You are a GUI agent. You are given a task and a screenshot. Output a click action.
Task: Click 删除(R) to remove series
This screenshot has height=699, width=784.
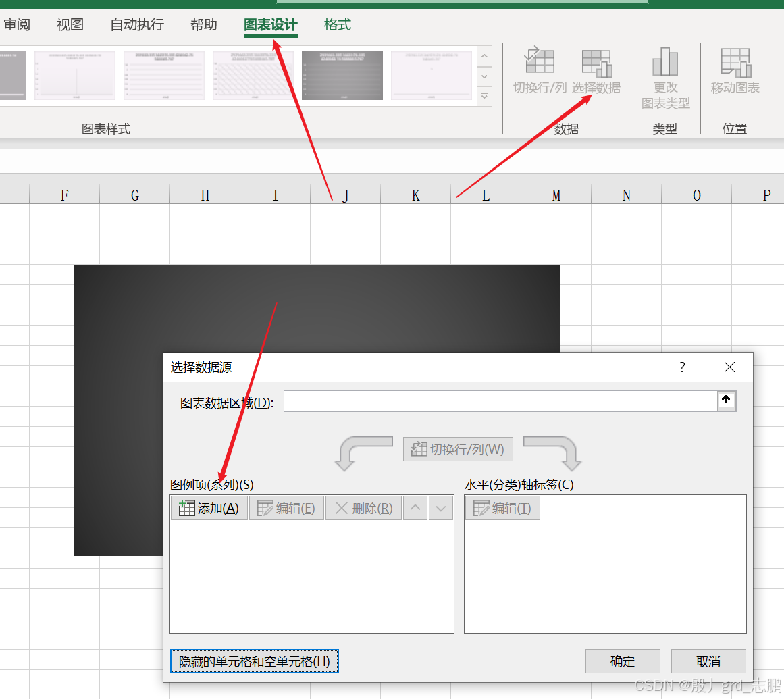click(x=363, y=508)
